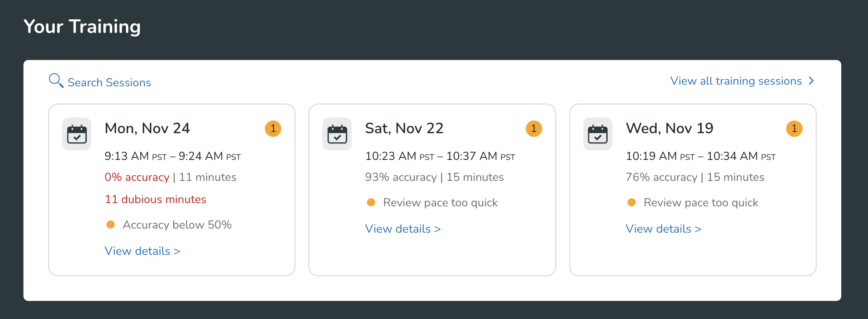Click the Wed, Nov 19 calendar icon
The image size is (868, 319).
coord(597,134)
